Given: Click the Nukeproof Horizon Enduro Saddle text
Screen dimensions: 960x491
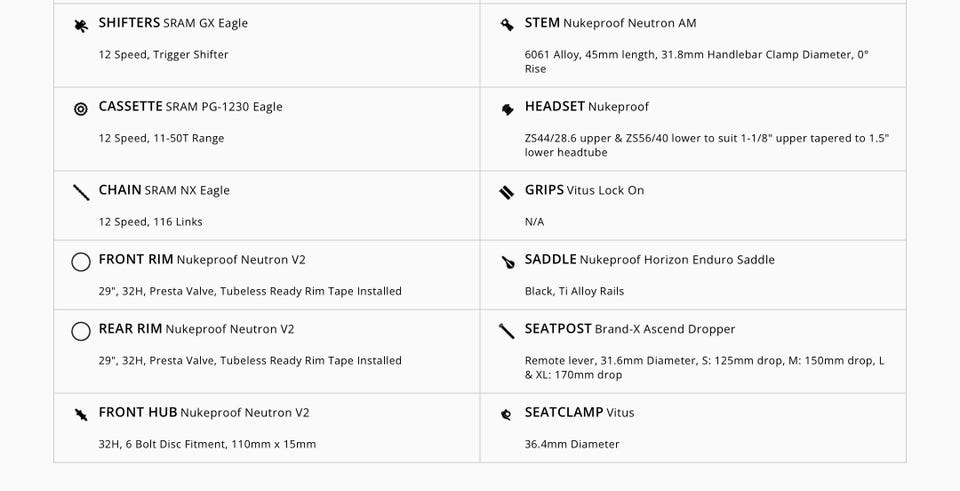Looking at the screenshot, I should click(677, 260).
